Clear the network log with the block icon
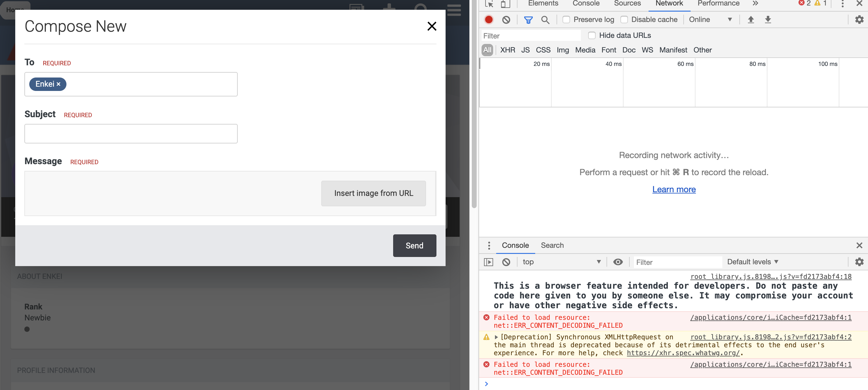 [506, 20]
